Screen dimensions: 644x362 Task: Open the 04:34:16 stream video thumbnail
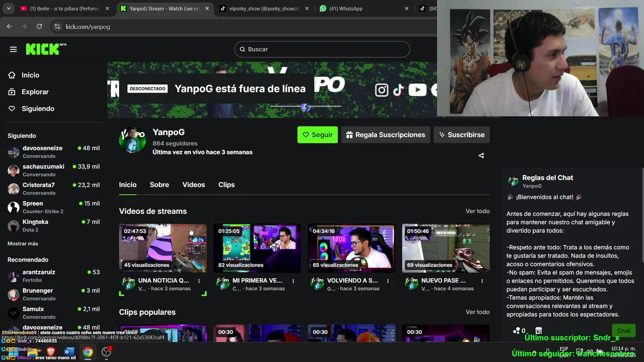coord(352,248)
